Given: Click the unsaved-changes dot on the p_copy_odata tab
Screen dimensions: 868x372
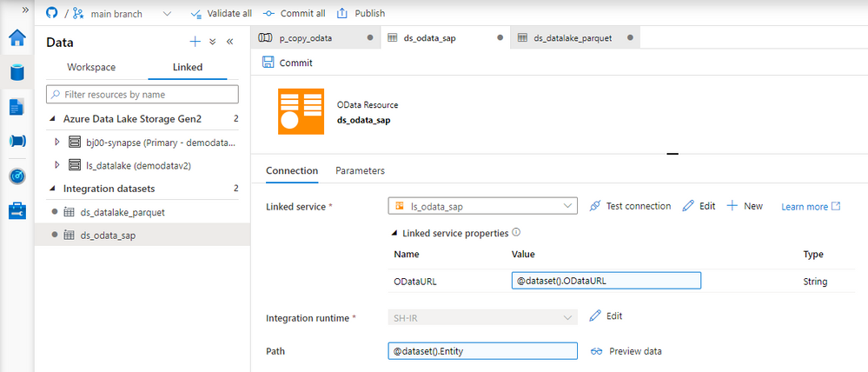Looking at the screenshot, I should [x=370, y=37].
